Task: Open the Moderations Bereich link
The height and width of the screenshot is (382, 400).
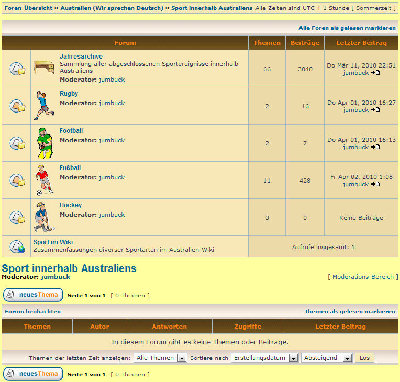Action: pyautogui.click(x=363, y=277)
